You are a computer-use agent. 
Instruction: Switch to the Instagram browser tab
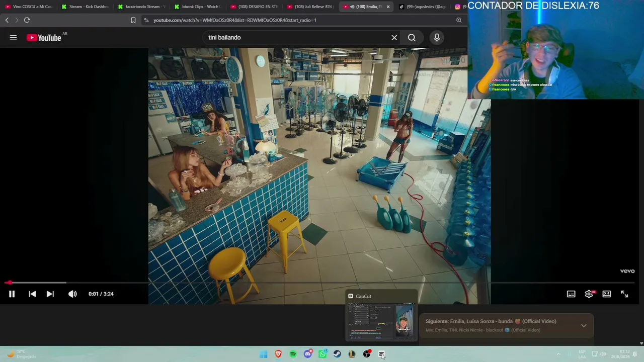[x=460, y=7]
